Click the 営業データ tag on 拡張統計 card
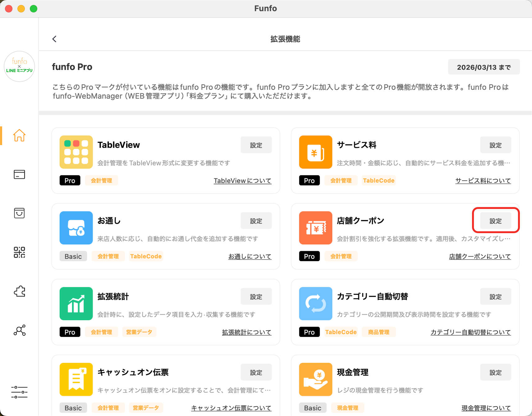The width and height of the screenshot is (532, 416). pyautogui.click(x=139, y=332)
